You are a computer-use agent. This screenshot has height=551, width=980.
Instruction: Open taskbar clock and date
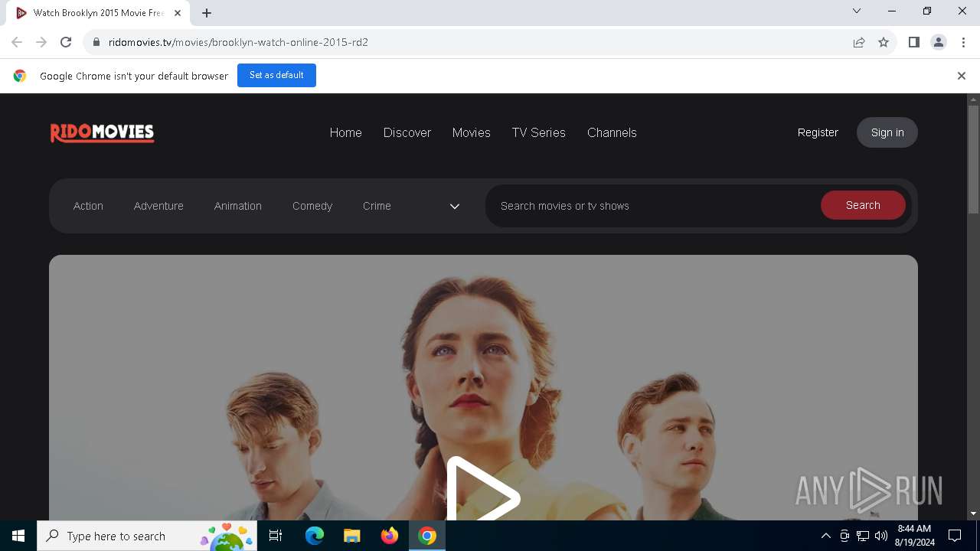click(915, 536)
